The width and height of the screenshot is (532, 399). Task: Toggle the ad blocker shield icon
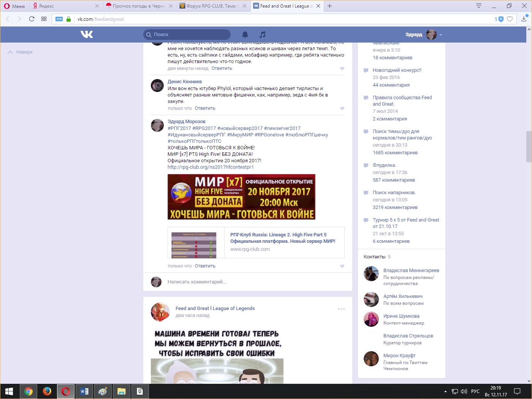click(501, 19)
